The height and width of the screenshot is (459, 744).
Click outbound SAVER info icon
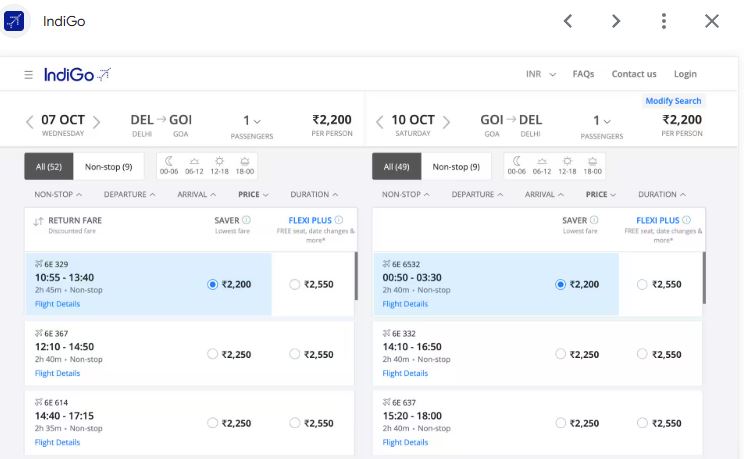(246, 220)
